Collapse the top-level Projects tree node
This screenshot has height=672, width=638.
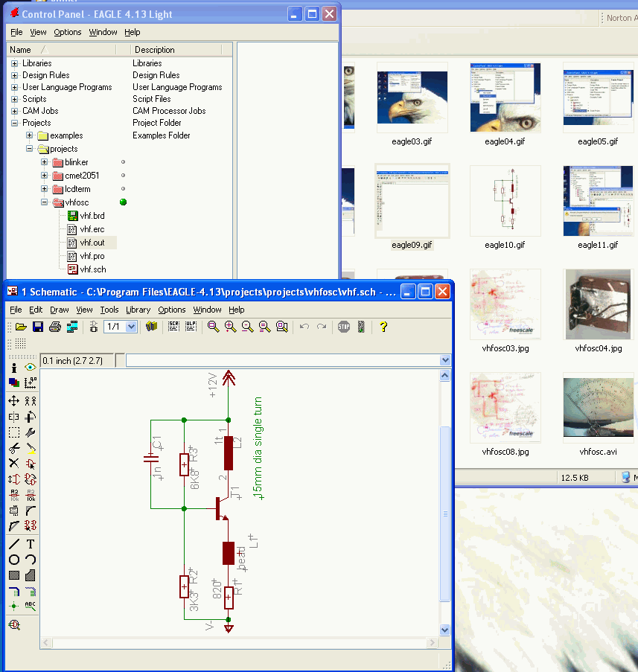pyautogui.click(x=15, y=123)
